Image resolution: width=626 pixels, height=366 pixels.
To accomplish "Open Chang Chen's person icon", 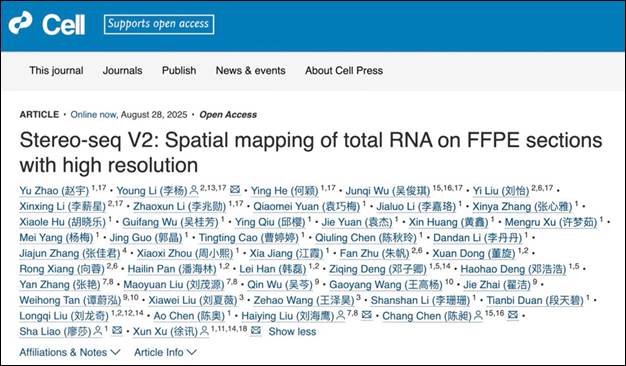I will point(478,316).
